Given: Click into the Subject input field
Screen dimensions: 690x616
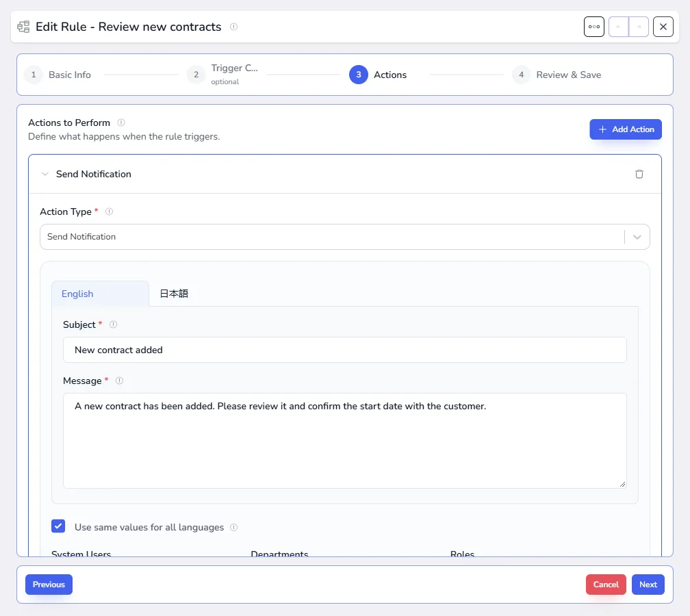Looking at the screenshot, I should pos(344,350).
